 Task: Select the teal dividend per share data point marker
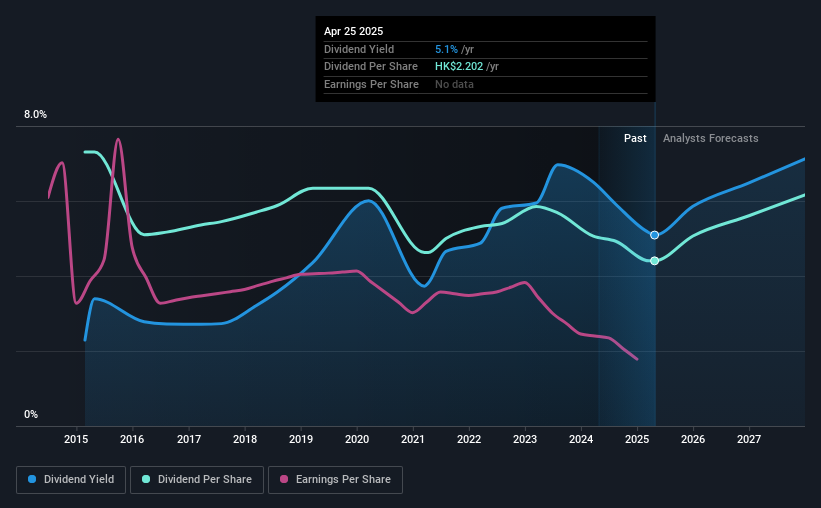tap(654, 261)
